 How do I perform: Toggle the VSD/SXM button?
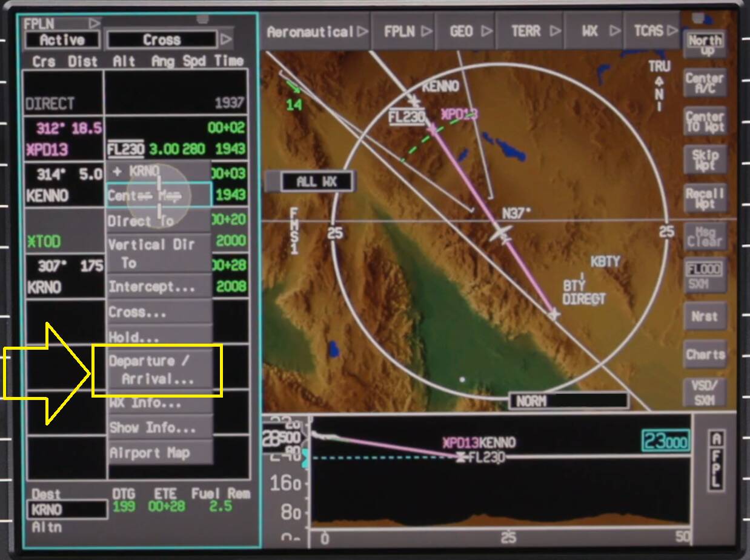(705, 392)
